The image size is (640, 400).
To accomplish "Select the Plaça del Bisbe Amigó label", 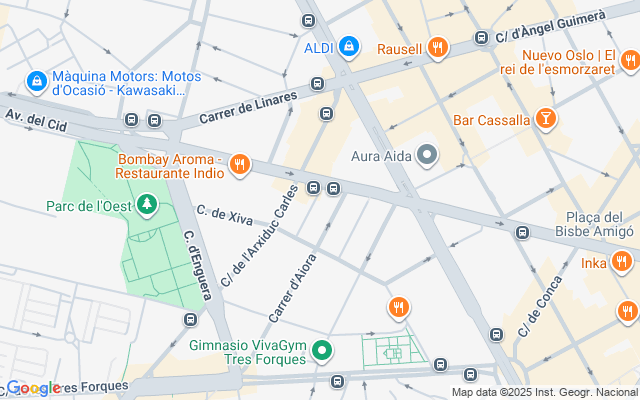I will [x=594, y=224].
